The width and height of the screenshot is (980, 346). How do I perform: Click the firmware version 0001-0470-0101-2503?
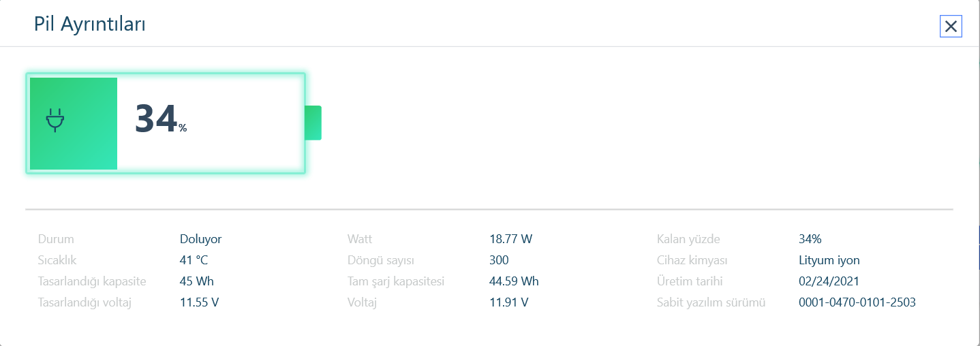tap(857, 302)
